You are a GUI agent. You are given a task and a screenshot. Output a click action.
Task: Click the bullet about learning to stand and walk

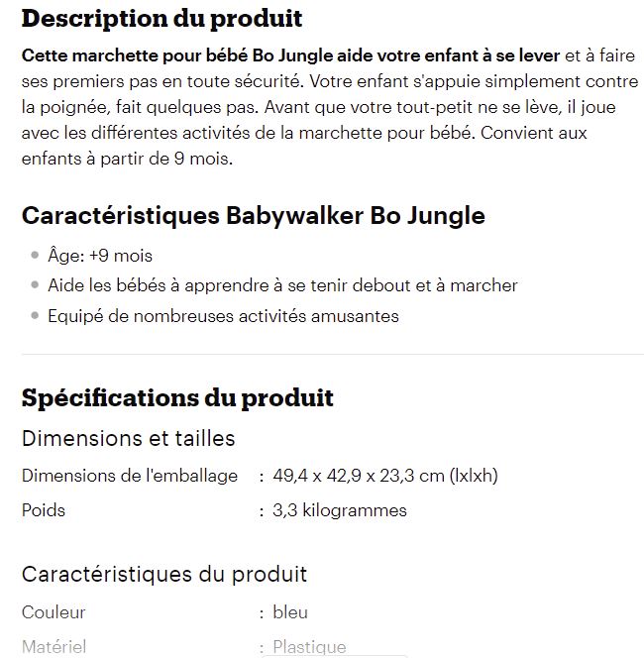pyautogui.click(x=282, y=285)
